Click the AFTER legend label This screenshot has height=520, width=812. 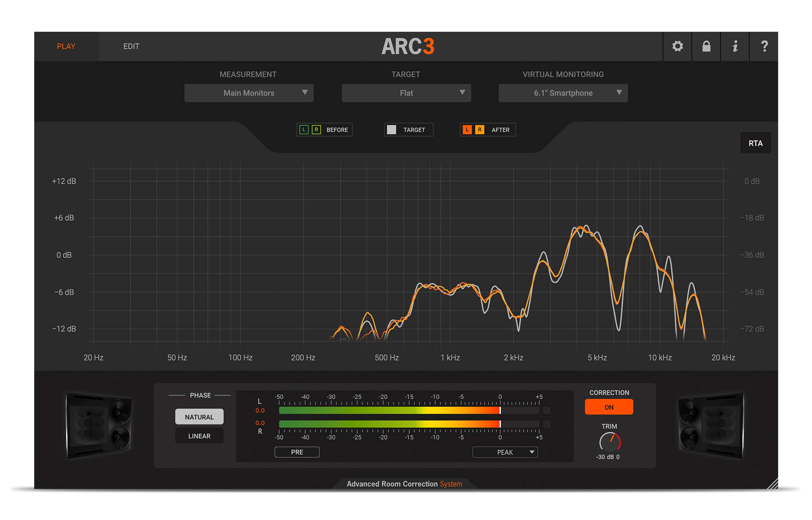[500, 130]
